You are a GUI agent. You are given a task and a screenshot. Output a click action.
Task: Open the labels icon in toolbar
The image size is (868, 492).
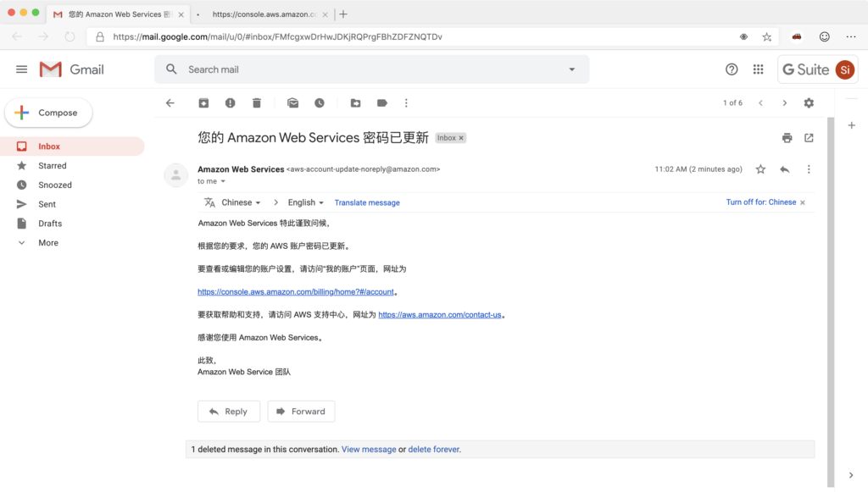[x=382, y=102]
